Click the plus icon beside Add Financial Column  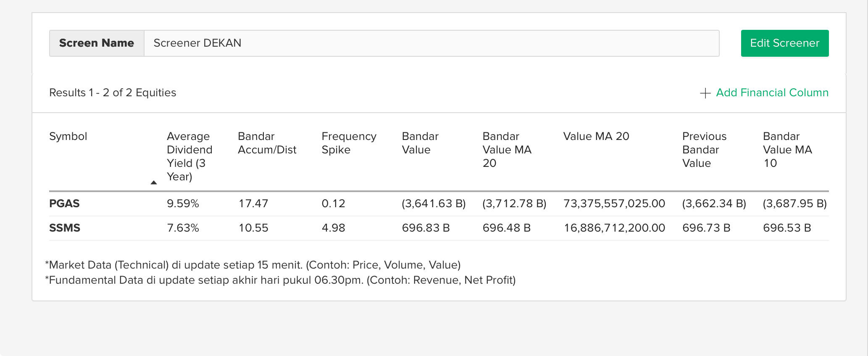[705, 93]
